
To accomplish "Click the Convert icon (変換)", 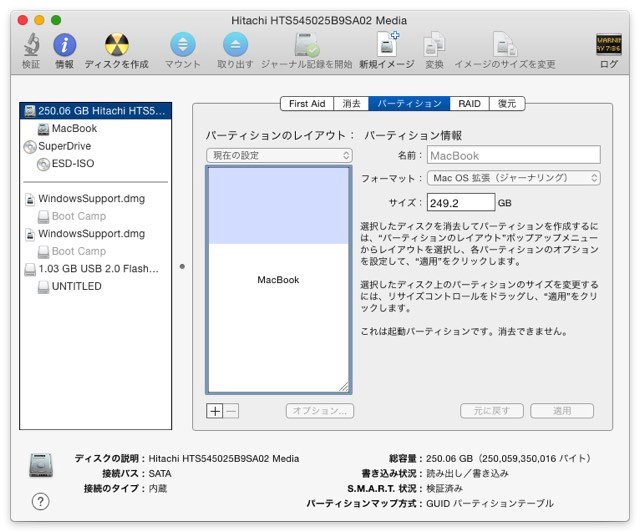I will pos(434,44).
